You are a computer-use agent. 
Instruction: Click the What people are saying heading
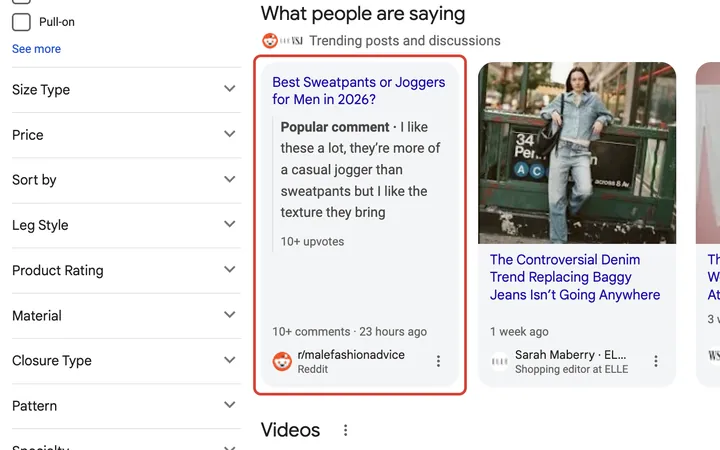click(x=363, y=14)
